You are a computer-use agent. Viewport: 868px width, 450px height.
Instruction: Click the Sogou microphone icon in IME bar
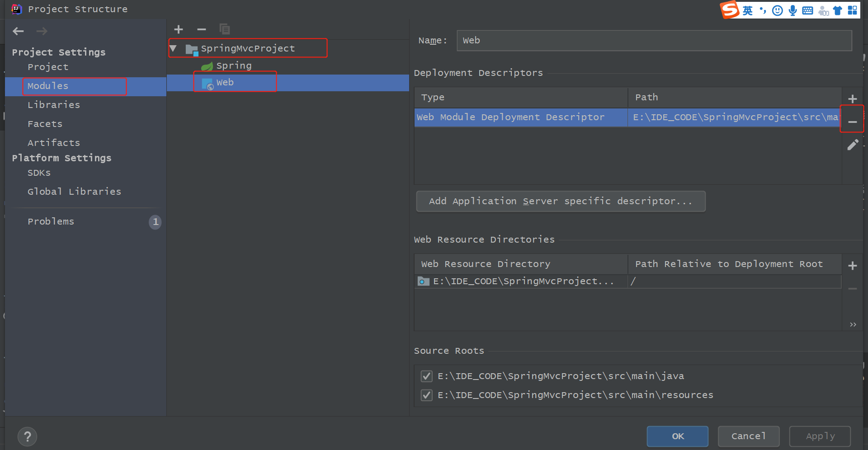[793, 10]
